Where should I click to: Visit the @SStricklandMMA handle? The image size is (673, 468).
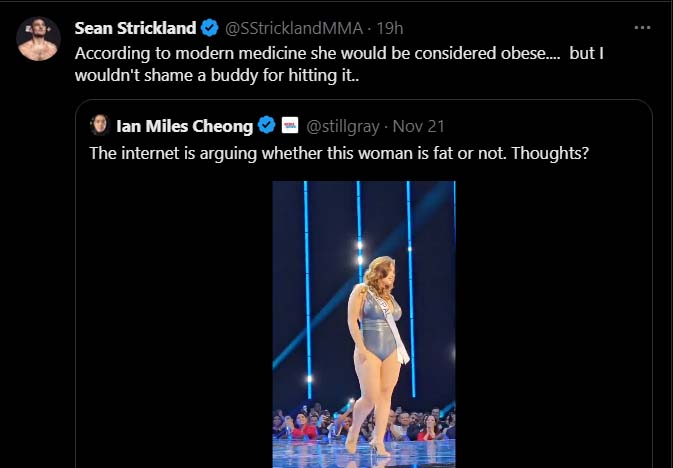tap(294, 28)
